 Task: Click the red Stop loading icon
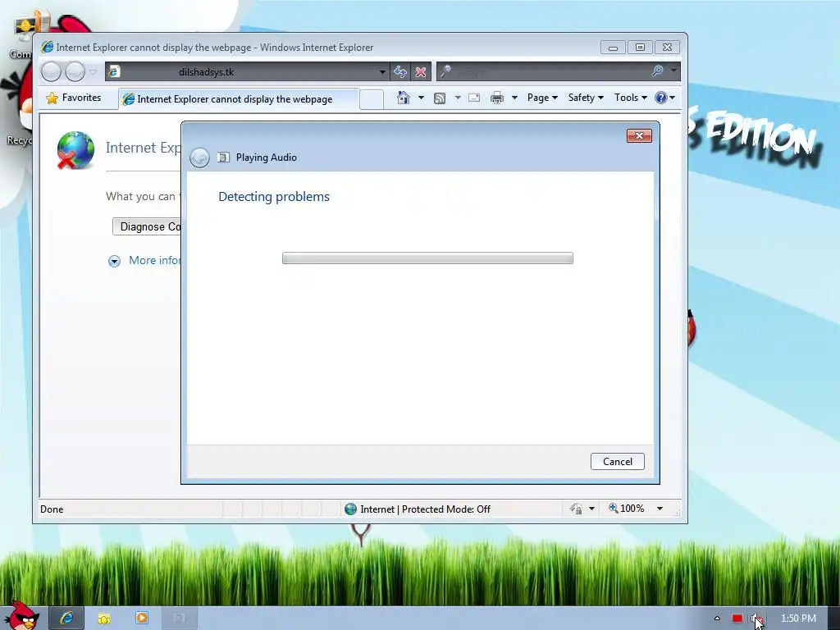coord(421,72)
